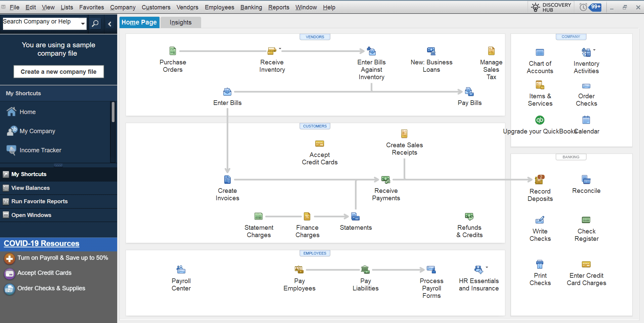This screenshot has width=644, height=323.
Task: Open New: Business Loans icon
Action: pyautogui.click(x=431, y=51)
